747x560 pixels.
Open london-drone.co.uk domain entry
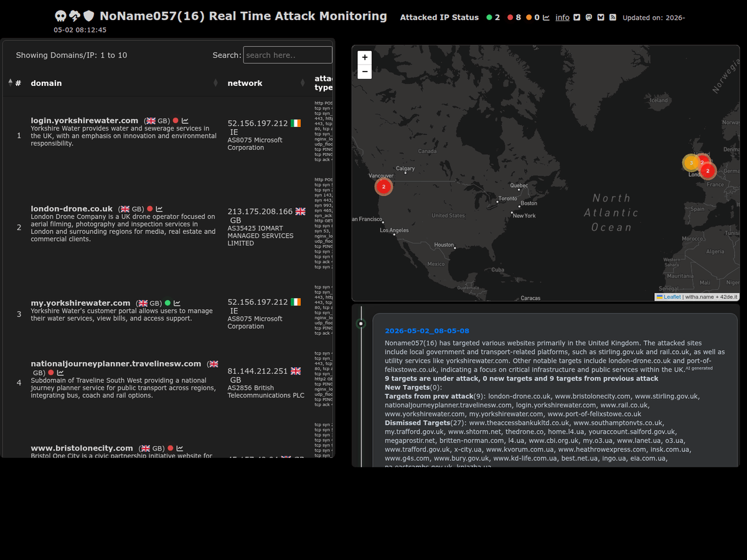(72, 209)
